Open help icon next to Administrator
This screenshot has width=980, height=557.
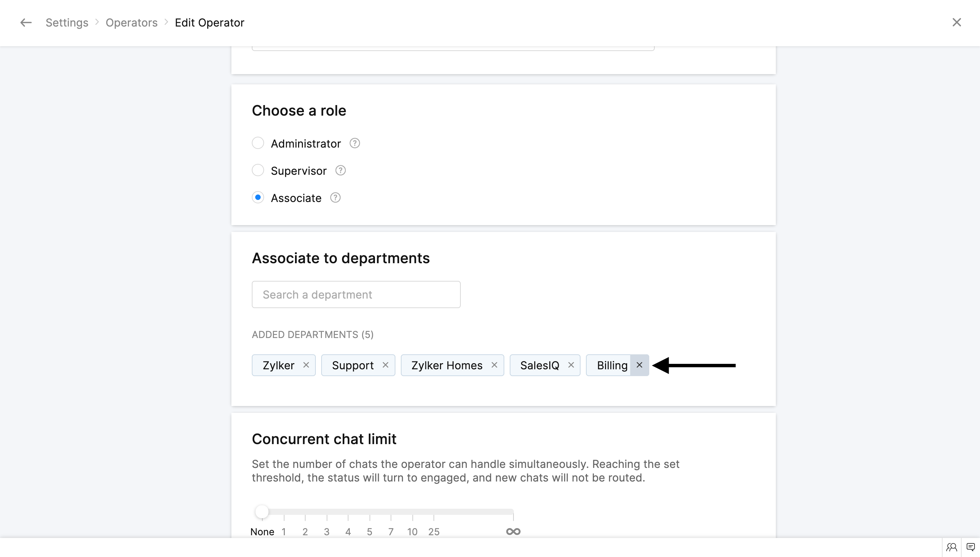(355, 143)
